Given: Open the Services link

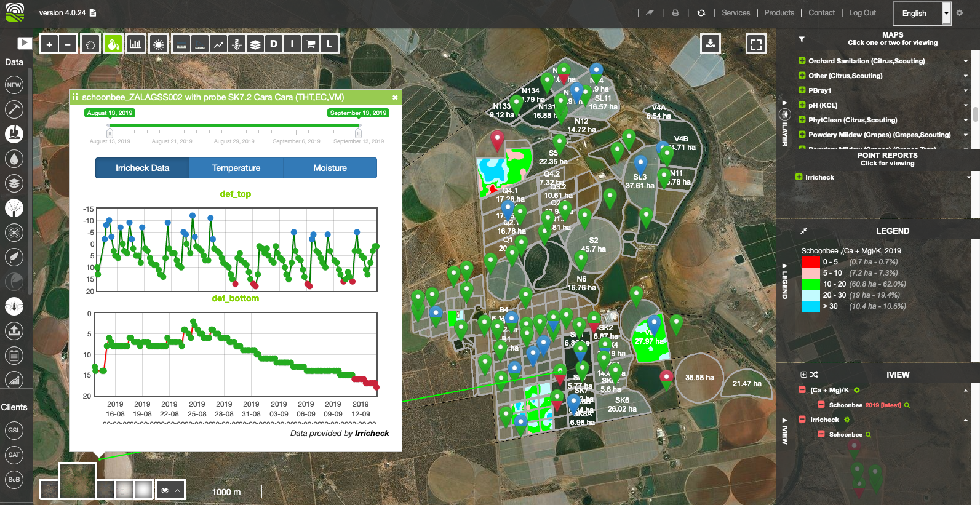Looking at the screenshot, I should pos(736,13).
